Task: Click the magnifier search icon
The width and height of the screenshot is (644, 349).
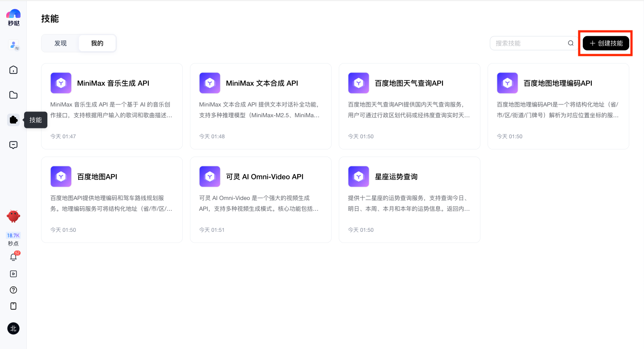Action: click(x=571, y=43)
